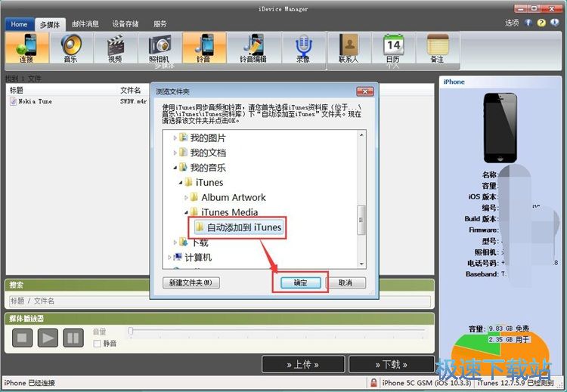
Task: Click the 新建文件夹 new folder button
Action: 191,282
